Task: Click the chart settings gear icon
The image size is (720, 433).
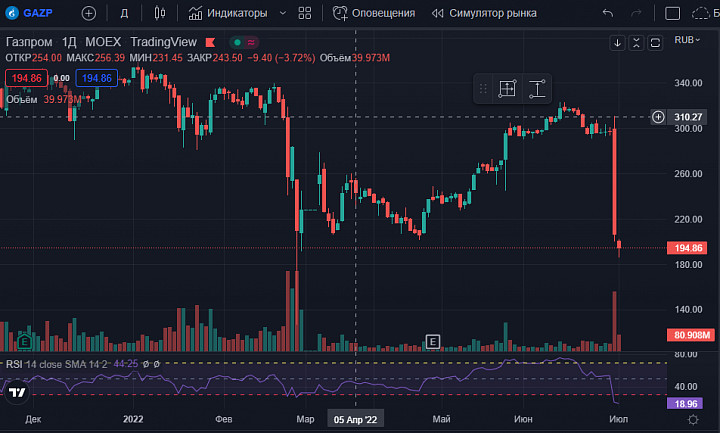Action: 693,419
